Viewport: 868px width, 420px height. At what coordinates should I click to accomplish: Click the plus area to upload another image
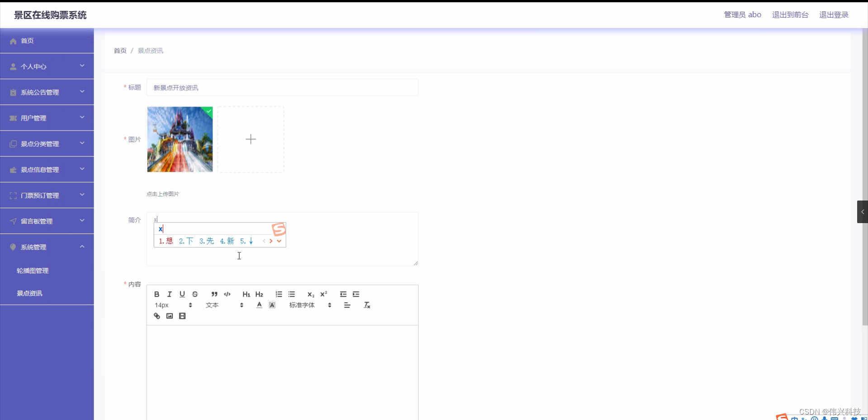pyautogui.click(x=250, y=139)
